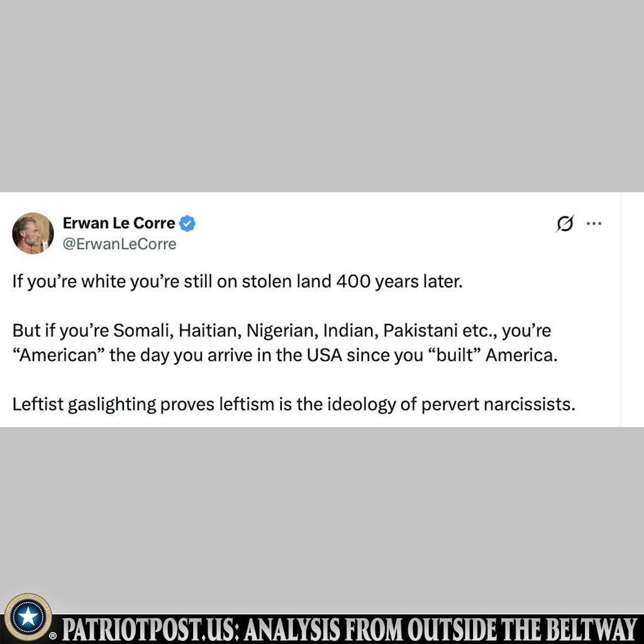The image size is (644, 644).
Task: Click the gray blank area above the post
Action: coord(322,96)
